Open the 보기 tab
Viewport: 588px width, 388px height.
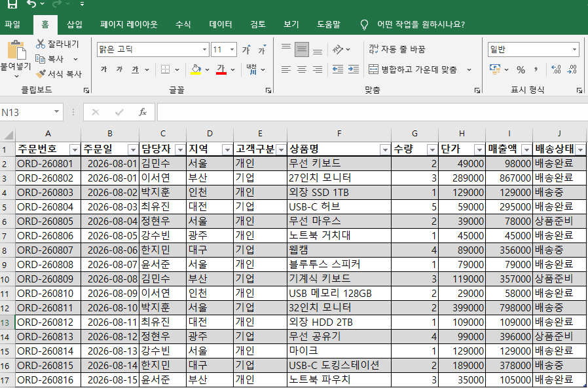pyautogui.click(x=291, y=25)
